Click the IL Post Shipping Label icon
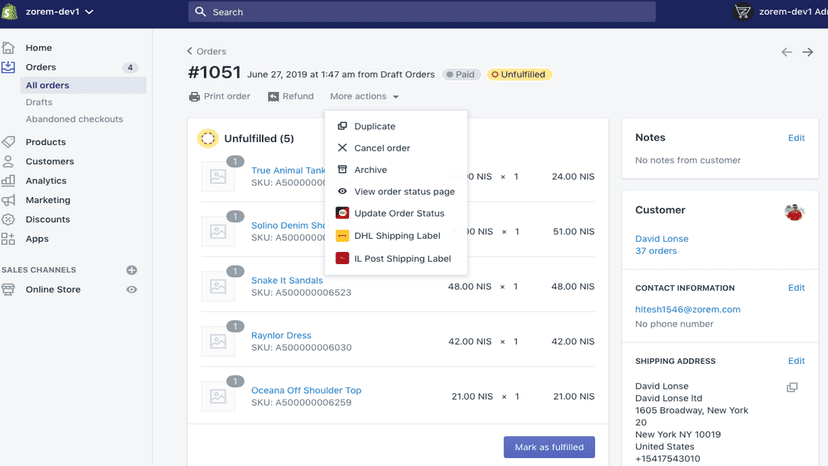 point(342,258)
